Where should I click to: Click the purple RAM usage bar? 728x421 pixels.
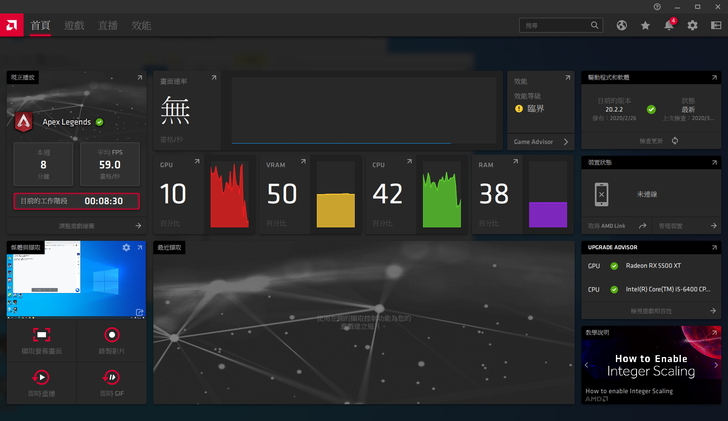tap(548, 214)
